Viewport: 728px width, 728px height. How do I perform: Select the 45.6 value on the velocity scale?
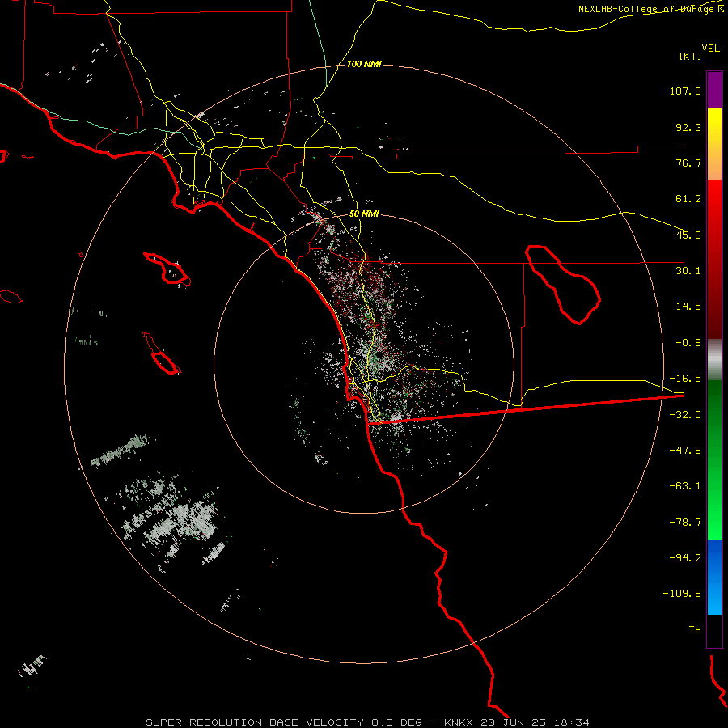coord(688,235)
